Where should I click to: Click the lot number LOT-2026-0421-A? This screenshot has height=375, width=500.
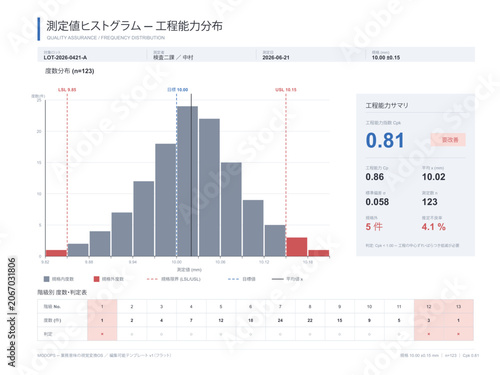tap(65, 58)
